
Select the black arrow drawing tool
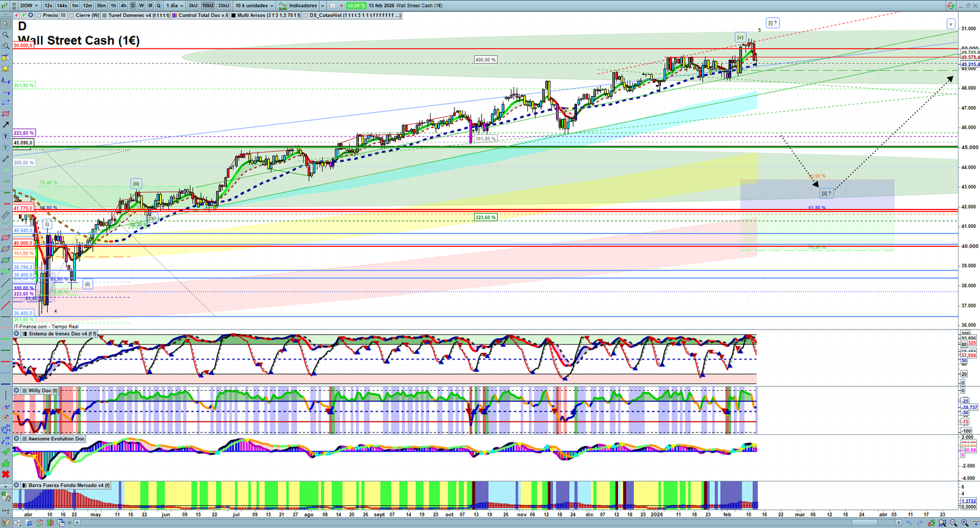pos(6,125)
